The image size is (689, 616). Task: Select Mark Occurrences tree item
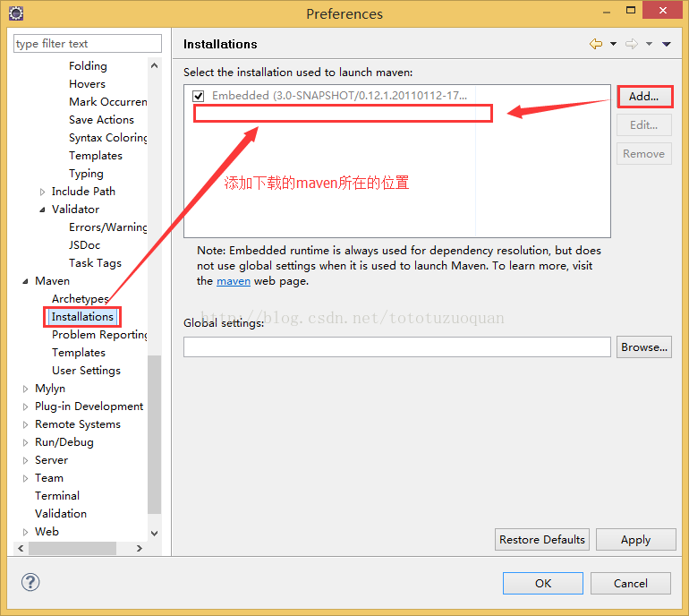108,102
